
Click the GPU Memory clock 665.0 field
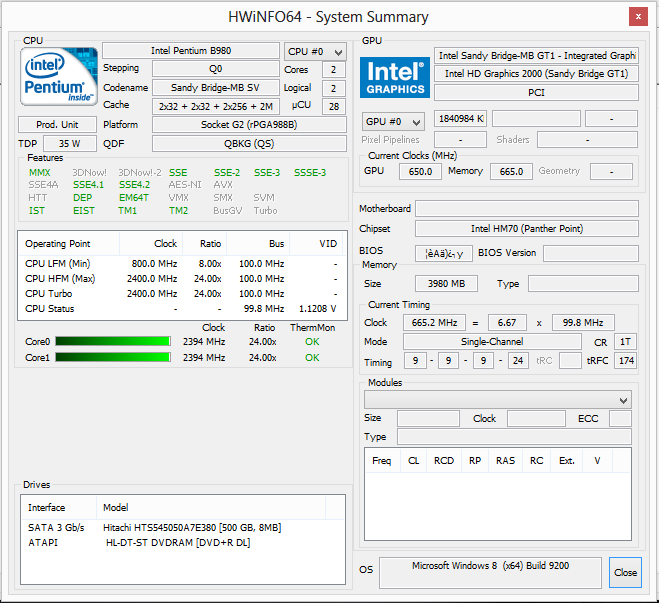511,171
